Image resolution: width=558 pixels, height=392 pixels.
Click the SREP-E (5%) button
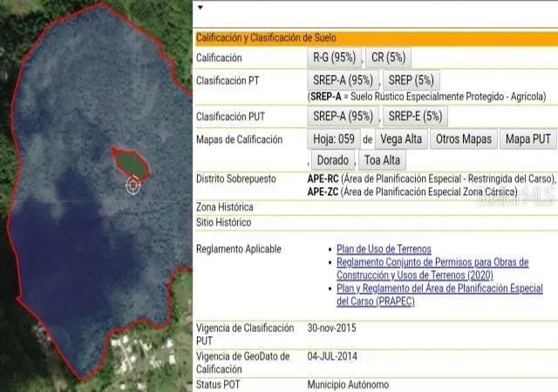[415, 117]
